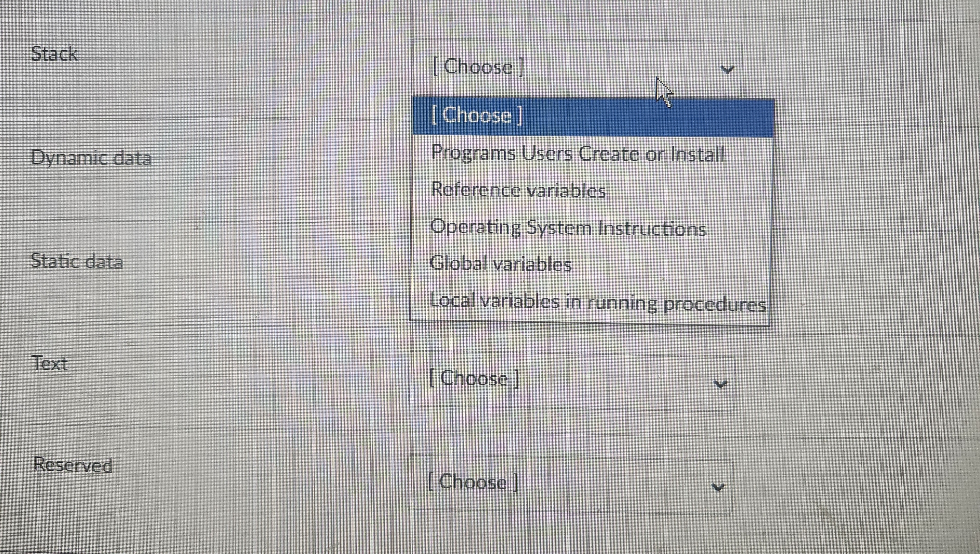This screenshot has height=554, width=980.
Task: Click the Dynamic data label
Action: [91, 158]
